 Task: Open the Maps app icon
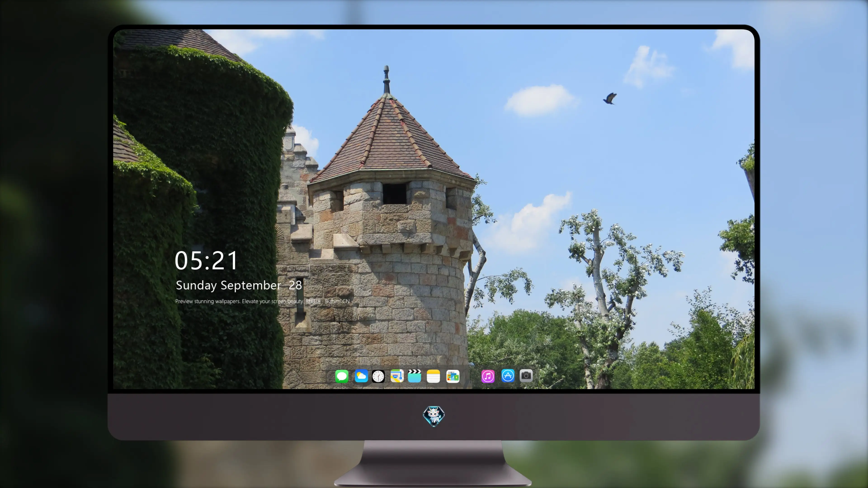point(397,376)
